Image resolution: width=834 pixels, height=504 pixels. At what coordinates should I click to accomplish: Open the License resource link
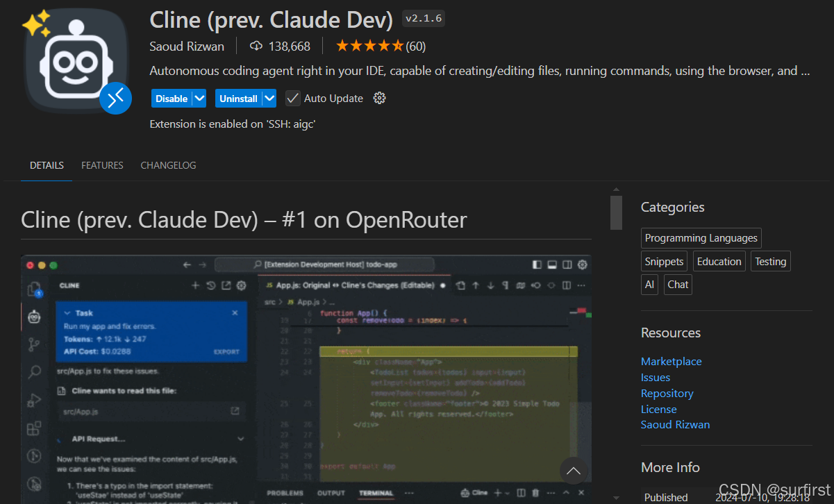(x=658, y=409)
